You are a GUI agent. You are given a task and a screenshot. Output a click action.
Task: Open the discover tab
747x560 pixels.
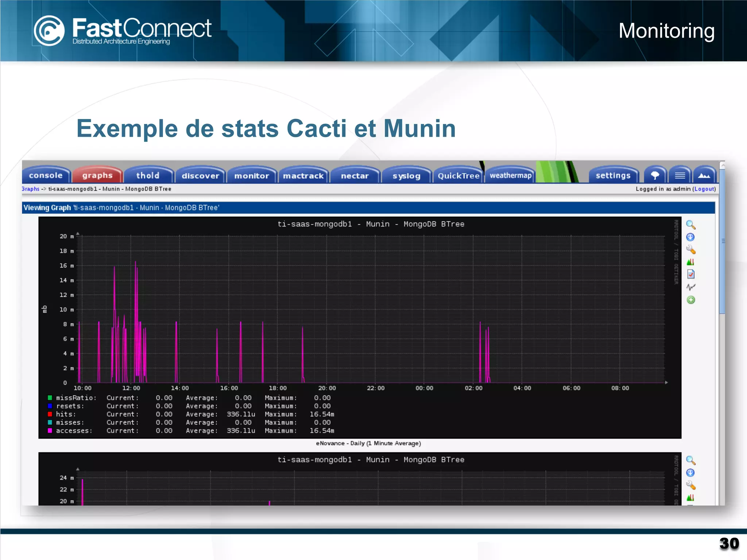coord(200,175)
